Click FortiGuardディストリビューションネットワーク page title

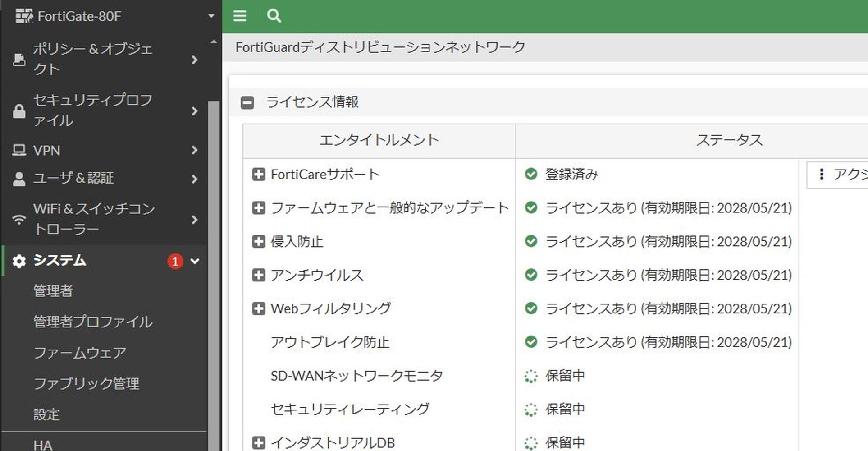tap(380, 47)
